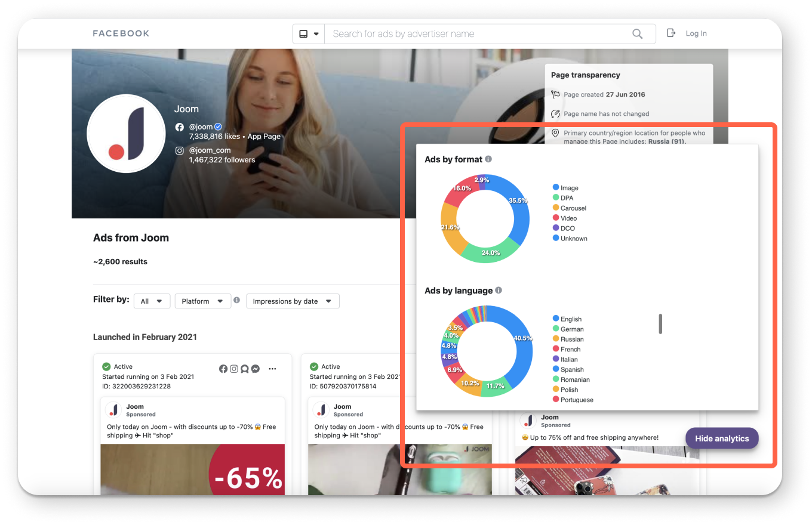Toggle English legend item
The image size is (812, 525).
[567, 319]
